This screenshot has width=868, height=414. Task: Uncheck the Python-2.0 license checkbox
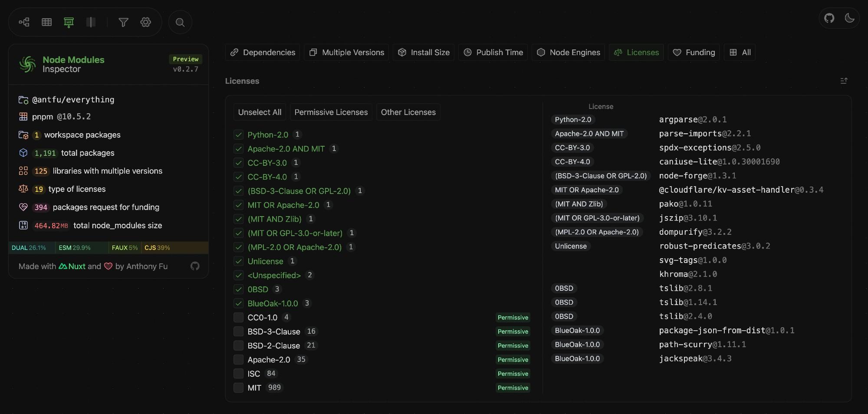click(238, 135)
